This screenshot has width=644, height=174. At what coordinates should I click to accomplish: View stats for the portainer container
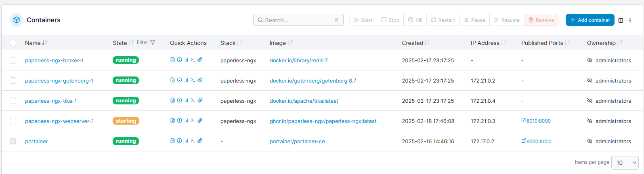tap(186, 141)
